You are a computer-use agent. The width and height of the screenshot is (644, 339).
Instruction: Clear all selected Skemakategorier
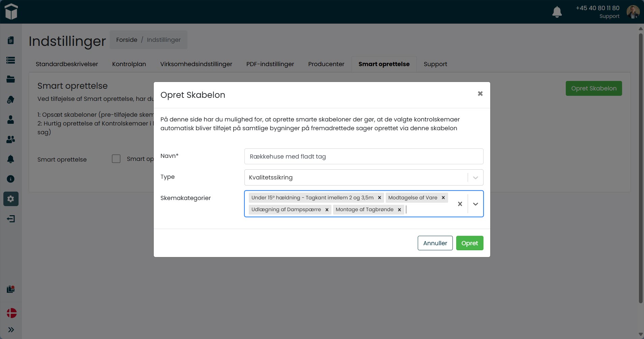tap(460, 204)
